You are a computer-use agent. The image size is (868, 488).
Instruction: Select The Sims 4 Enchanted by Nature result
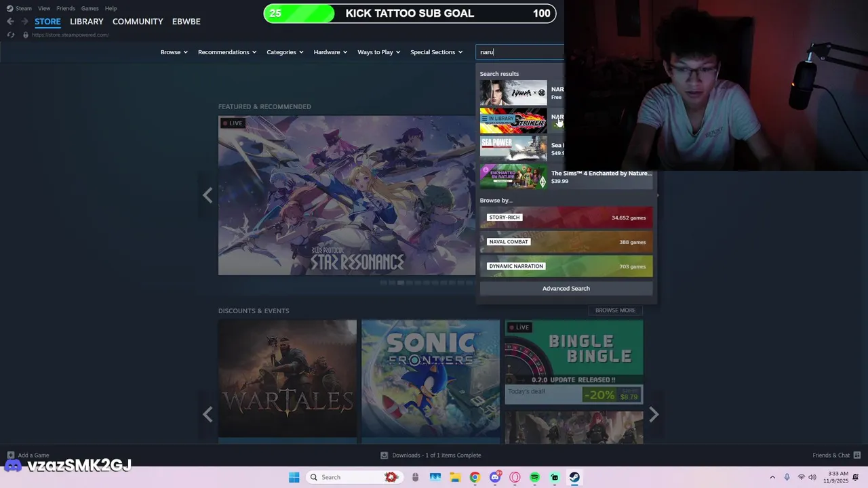(x=566, y=177)
